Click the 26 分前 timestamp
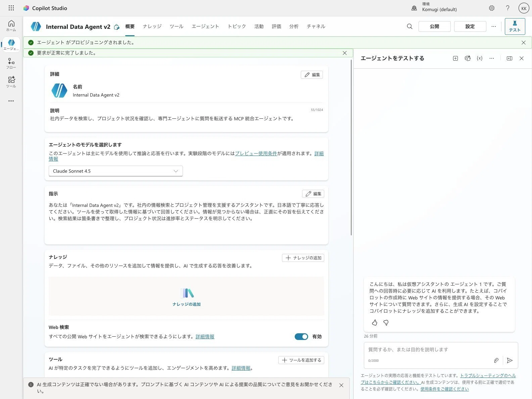532x399 pixels. click(x=371, y=336)
